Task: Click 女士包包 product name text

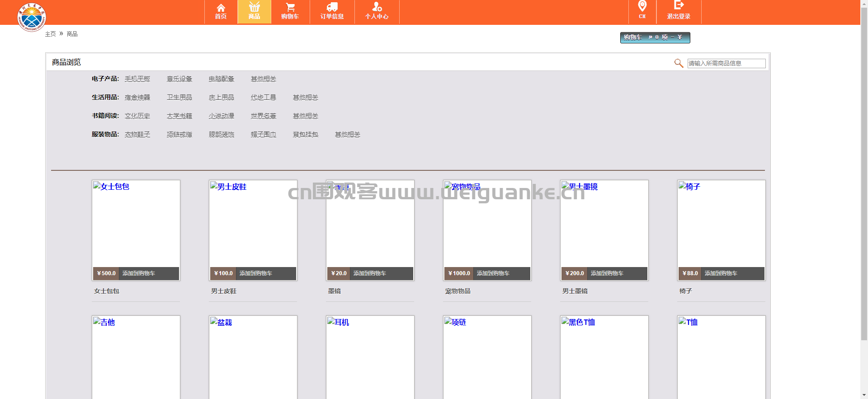Action: (x=107, y=291)
